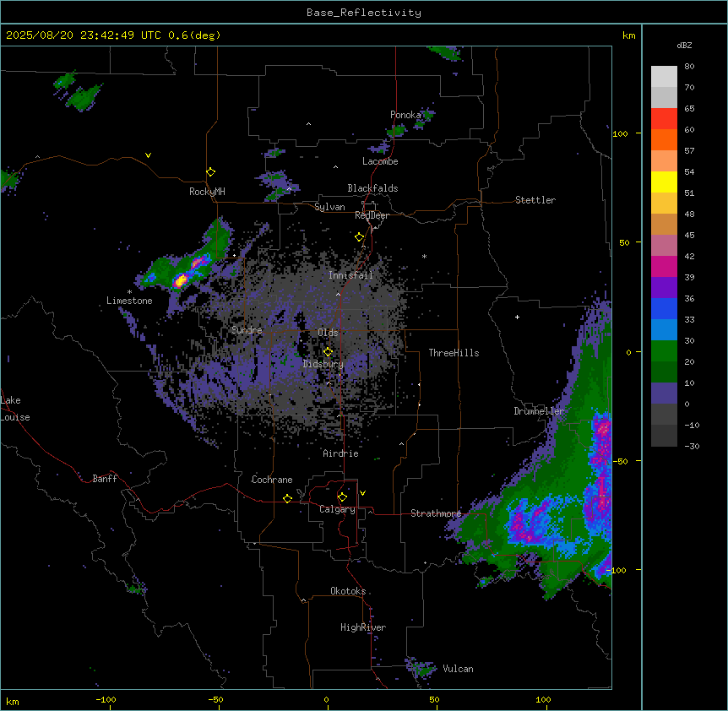Click the white plus marker north of Drumheller

click(517, 317)
